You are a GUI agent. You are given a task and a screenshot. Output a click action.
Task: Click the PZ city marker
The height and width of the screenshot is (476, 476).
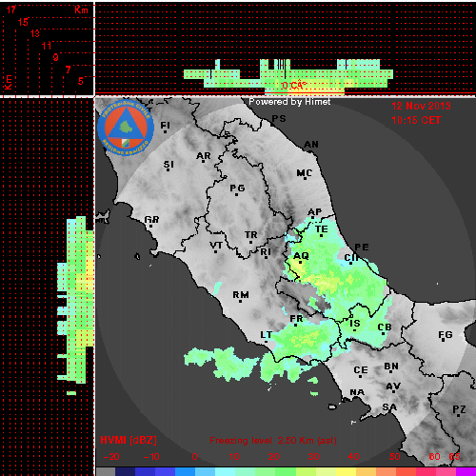coord(458,415)
